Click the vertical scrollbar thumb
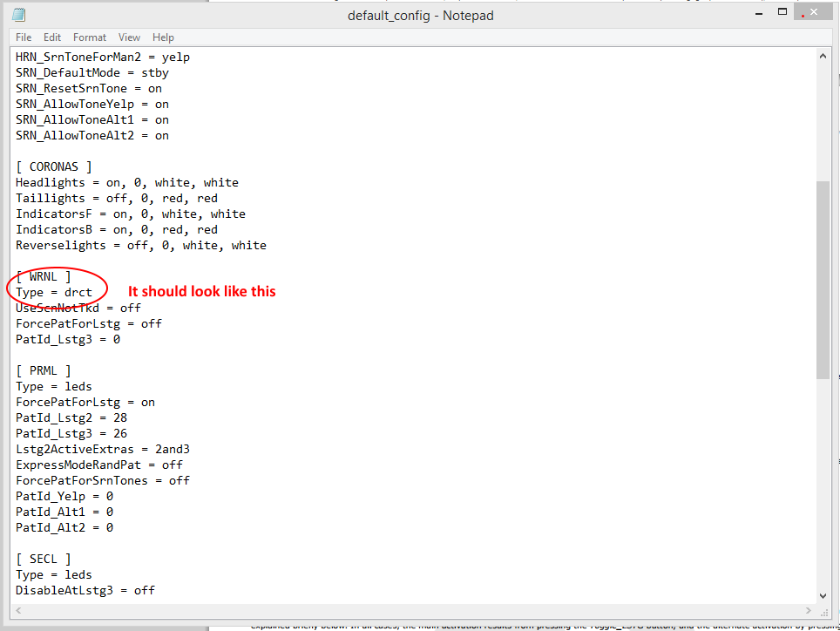The image size is (840, 631). [823, 280]
